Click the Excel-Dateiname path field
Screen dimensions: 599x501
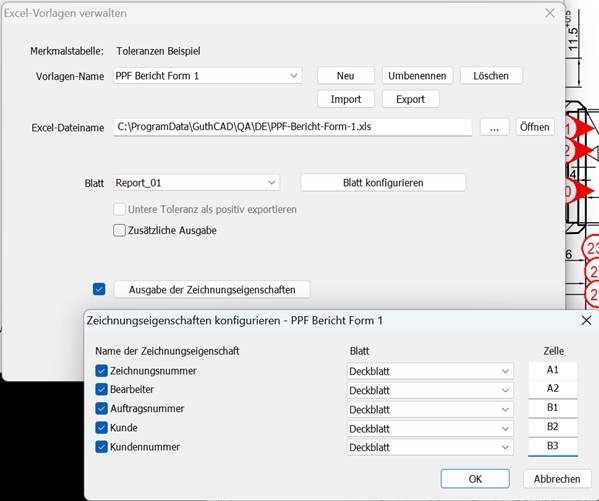[x=293, y=127]
